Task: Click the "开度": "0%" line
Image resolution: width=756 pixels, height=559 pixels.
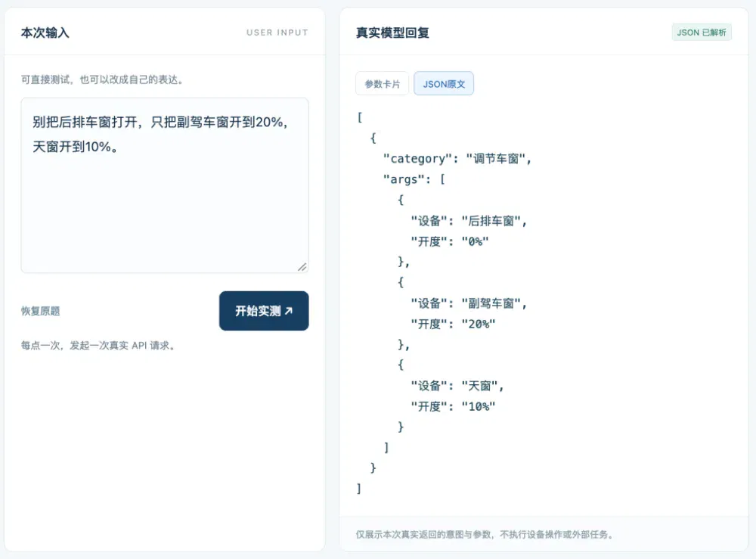Action: [449, 241]
